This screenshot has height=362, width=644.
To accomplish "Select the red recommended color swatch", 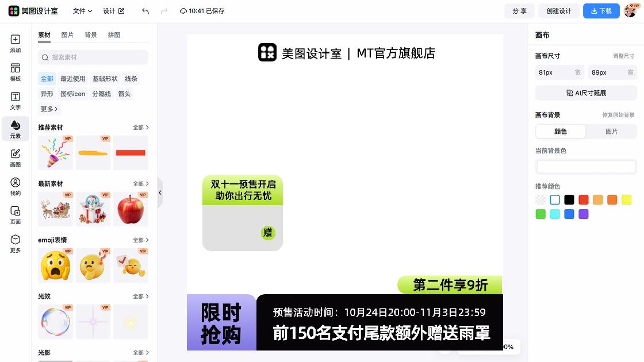I will pos(583,199).
